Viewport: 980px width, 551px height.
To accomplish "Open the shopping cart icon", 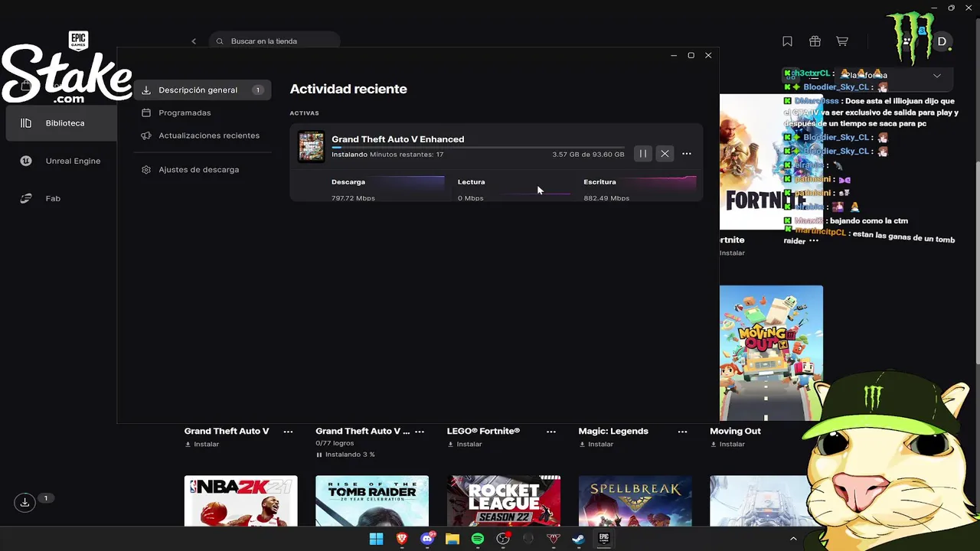I will pos(842,41).
